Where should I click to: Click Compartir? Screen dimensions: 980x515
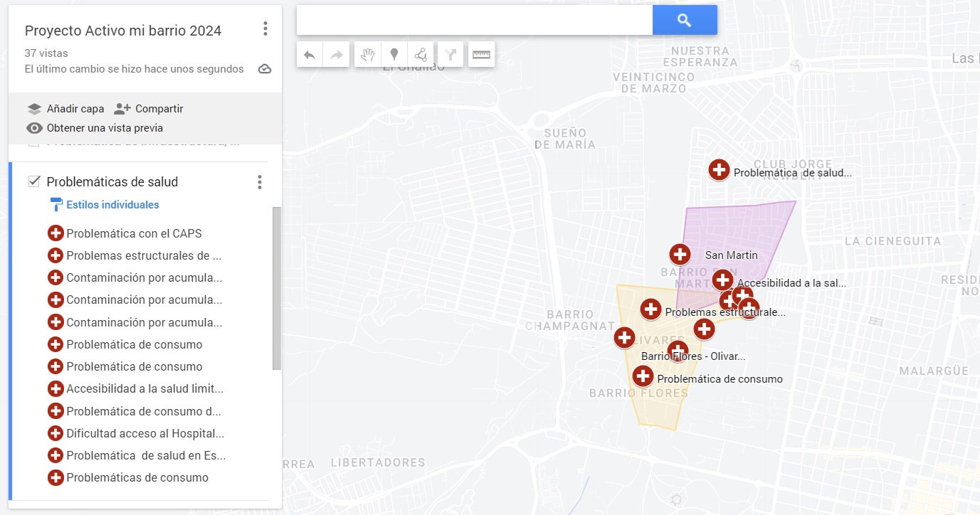pos(159,109)
